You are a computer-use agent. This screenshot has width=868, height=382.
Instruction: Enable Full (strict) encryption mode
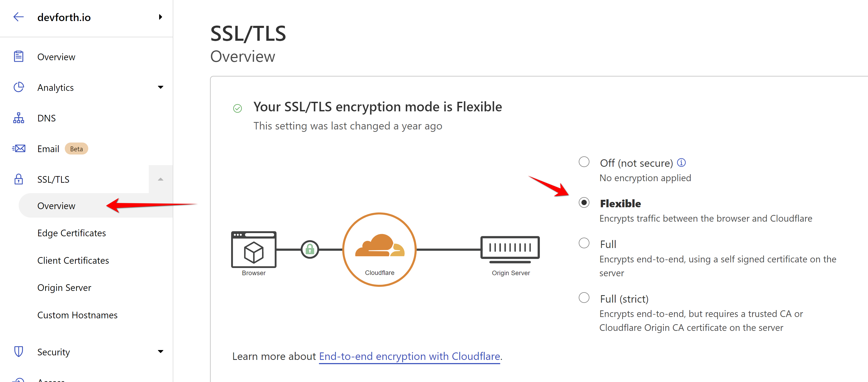point(584,298)
